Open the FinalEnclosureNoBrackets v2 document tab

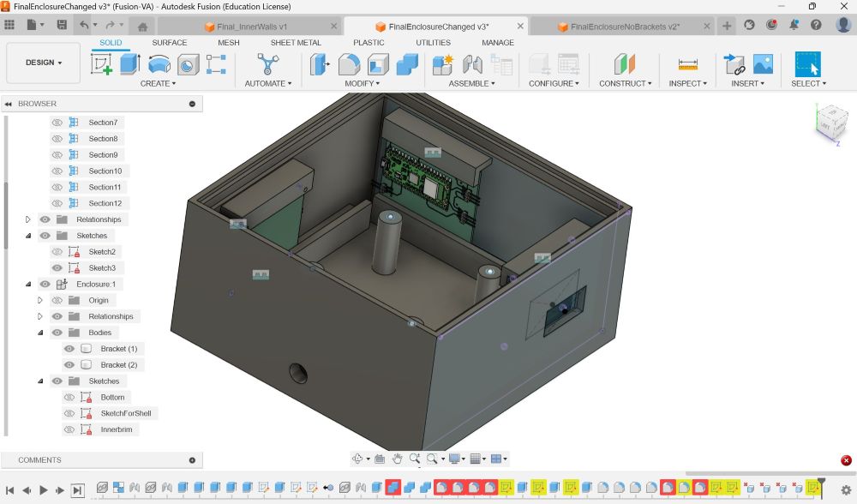point(625,27)
